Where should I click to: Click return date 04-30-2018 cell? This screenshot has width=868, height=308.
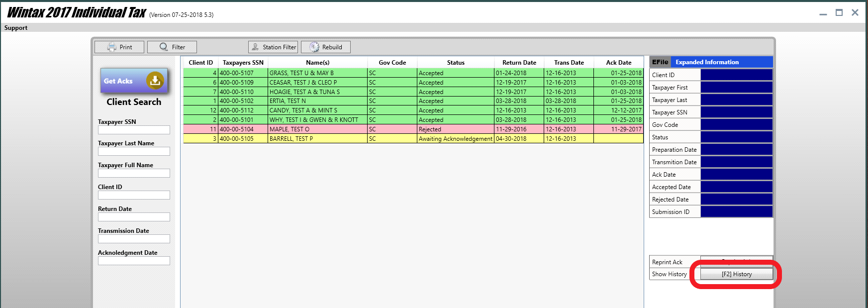coord(519,139)
